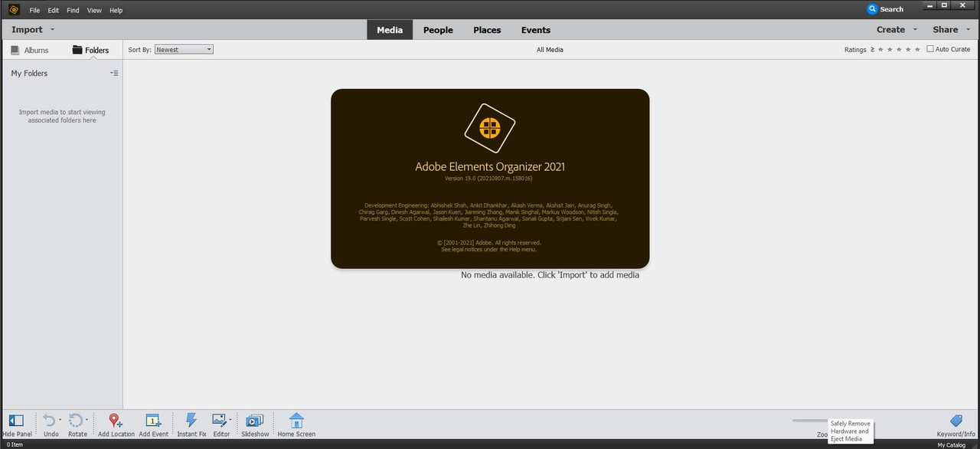Open the arrow next to Undo
This screenshot has width=980, height=449.
[x=60, y=420]
